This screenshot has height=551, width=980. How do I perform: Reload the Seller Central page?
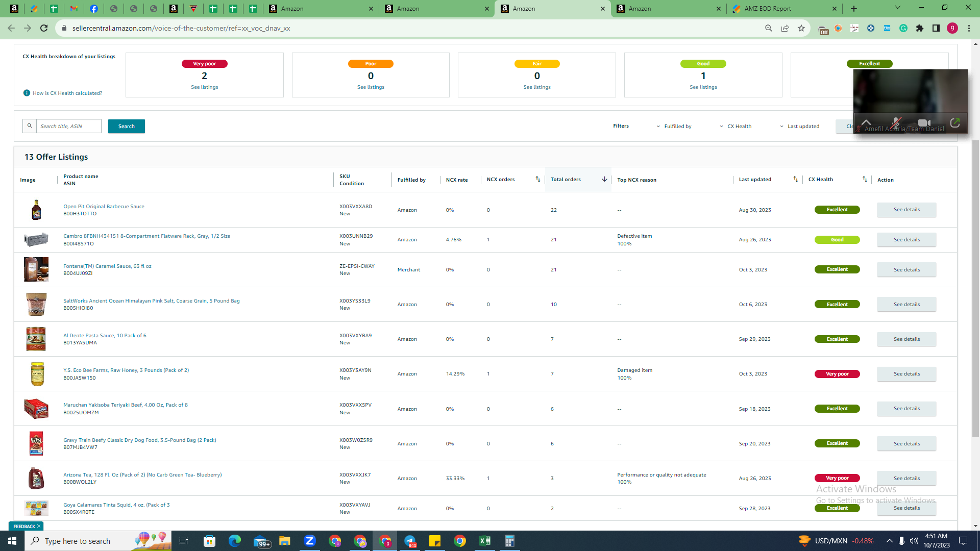coord(44,28)
